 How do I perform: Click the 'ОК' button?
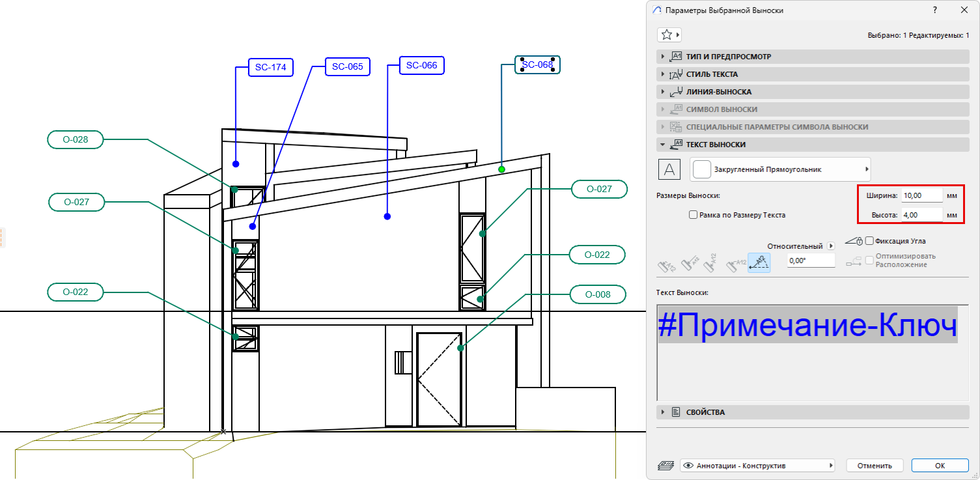940,466
